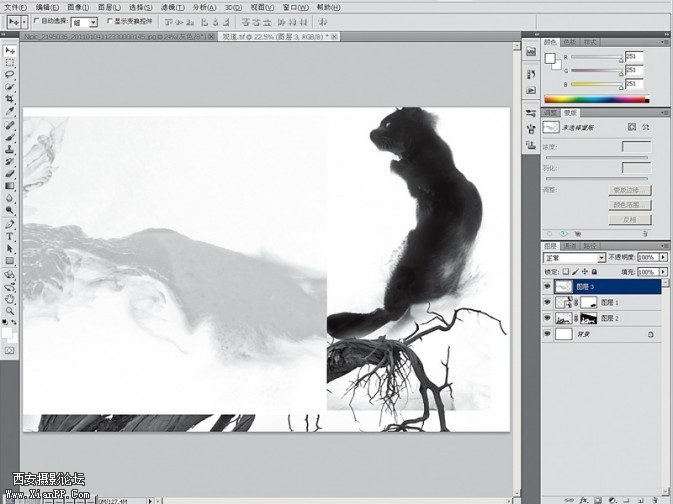This screenshot has width=673, height=504.
Task: Select the Pen tool
Action: (x=9, y=224)
